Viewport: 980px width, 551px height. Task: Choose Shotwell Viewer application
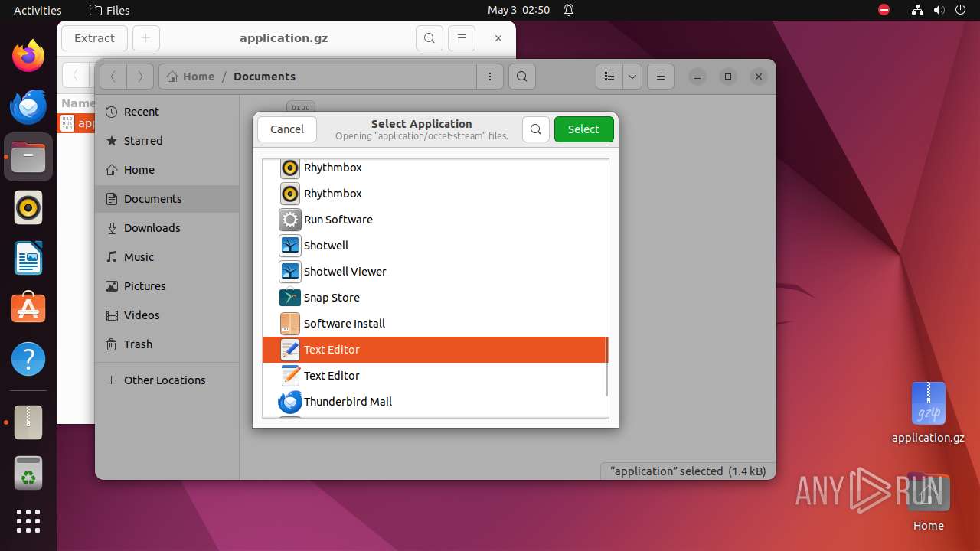[x=435, y=272]
